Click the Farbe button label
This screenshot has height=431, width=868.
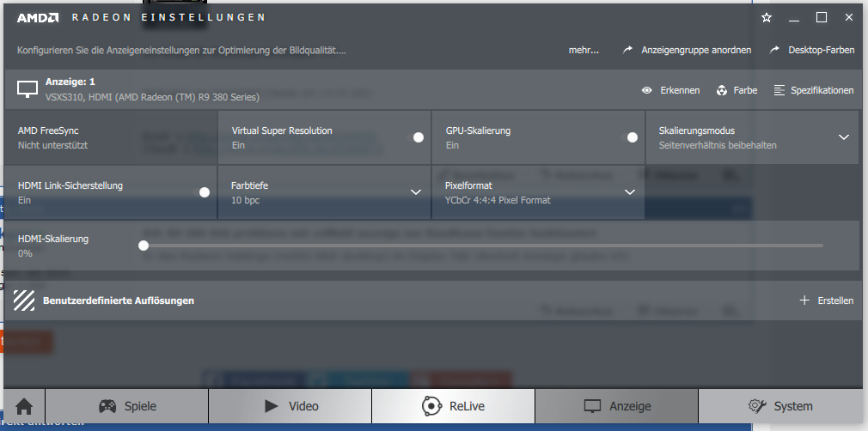(745, 90)
